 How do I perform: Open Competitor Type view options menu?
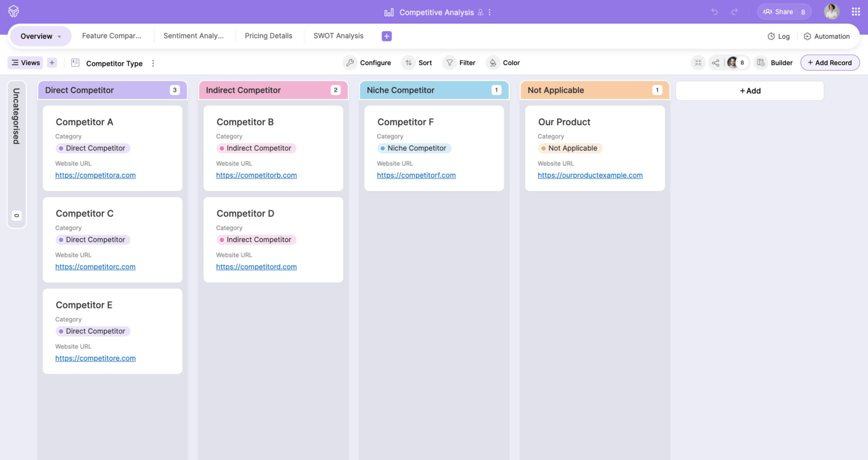point(153,63)
